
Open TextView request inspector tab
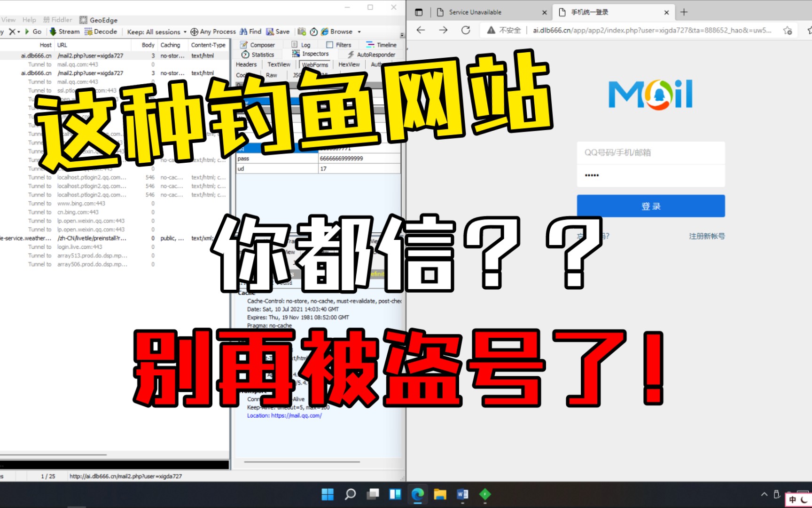[279, 64]
